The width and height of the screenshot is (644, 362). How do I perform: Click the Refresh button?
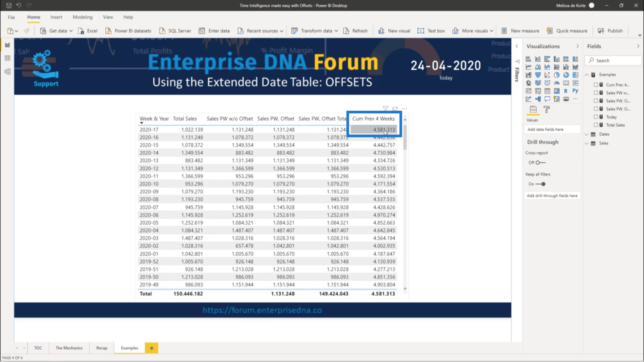356,31
